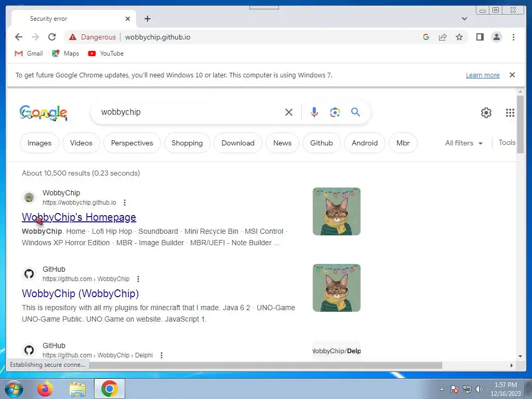Reload the current page
This screenshot has height=399, width=532.
[52, 37]
